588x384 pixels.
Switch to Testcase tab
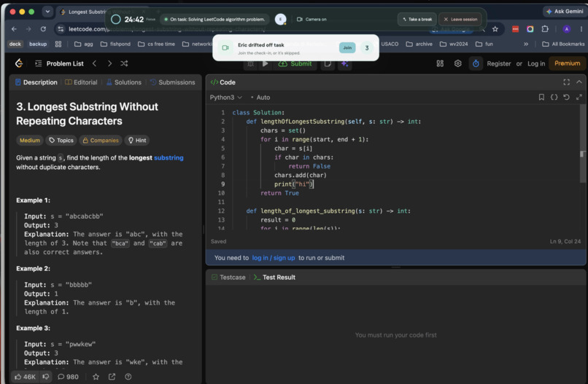pos(228,277)
